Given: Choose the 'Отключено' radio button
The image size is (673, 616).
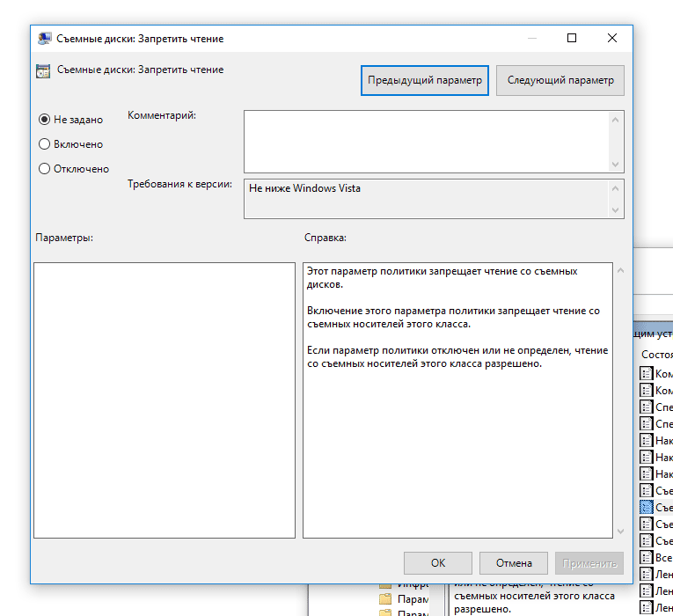Looking at the screenshot, I should (45, 169).
